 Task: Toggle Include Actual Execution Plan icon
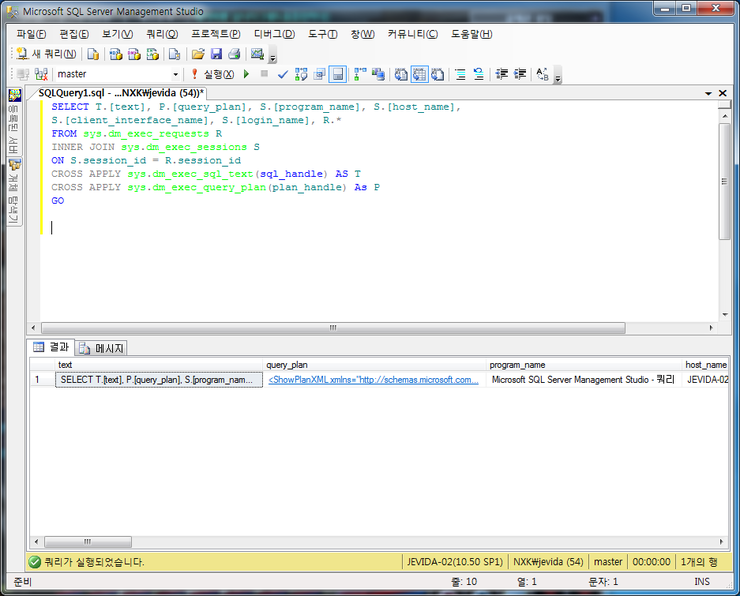point(360,74)
